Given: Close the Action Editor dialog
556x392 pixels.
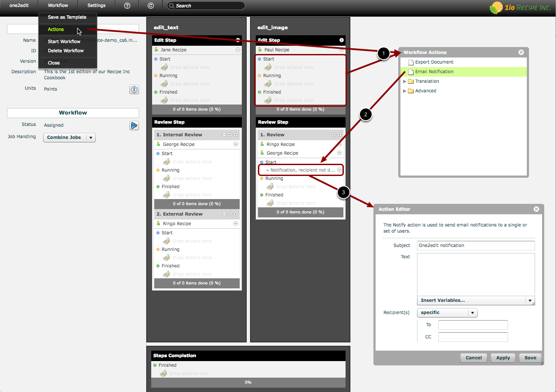Looking at the screenshot, I should point(536,209).
